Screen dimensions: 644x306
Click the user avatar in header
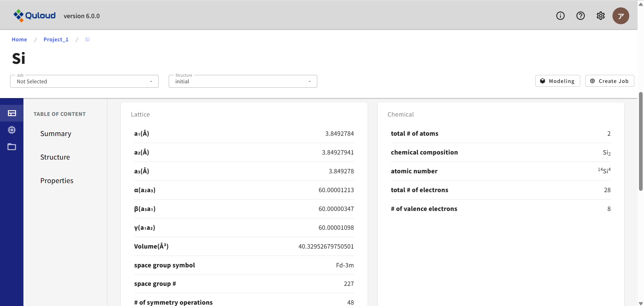[621, 16]
